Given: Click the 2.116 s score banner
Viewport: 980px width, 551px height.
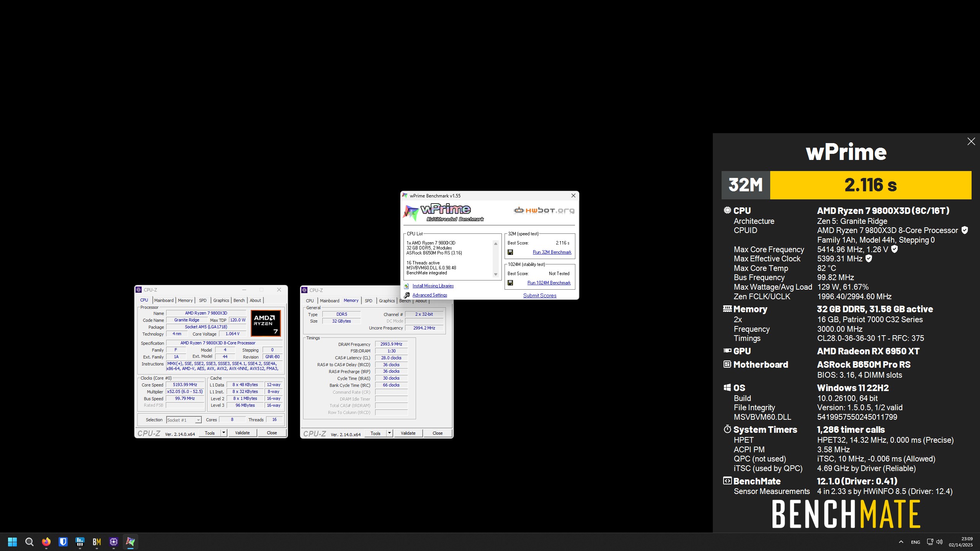Looking at the screenshot, I should pyautogui.click(x=871, y=185).
